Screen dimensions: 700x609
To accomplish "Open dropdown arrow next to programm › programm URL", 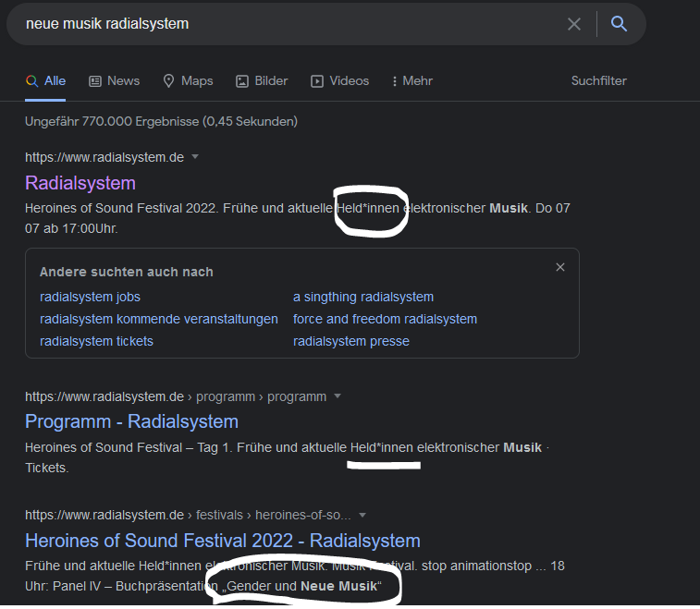I will 338,396.
